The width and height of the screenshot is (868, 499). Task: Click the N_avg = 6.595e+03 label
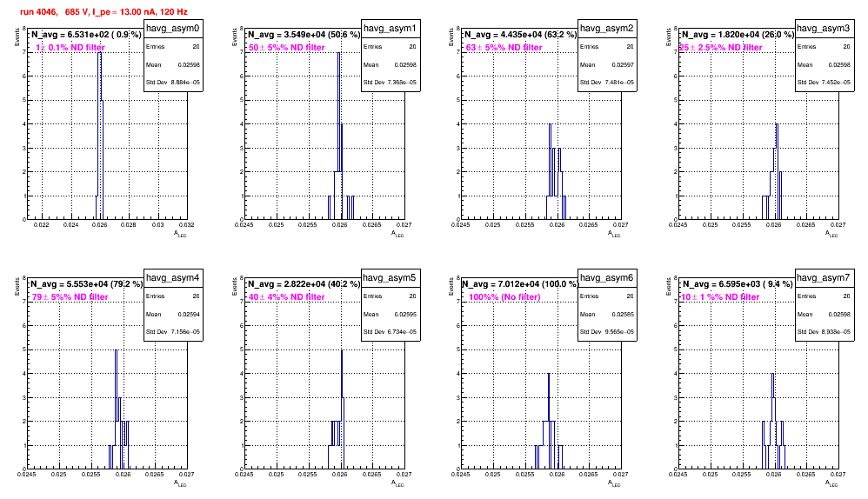coord(738,284)
